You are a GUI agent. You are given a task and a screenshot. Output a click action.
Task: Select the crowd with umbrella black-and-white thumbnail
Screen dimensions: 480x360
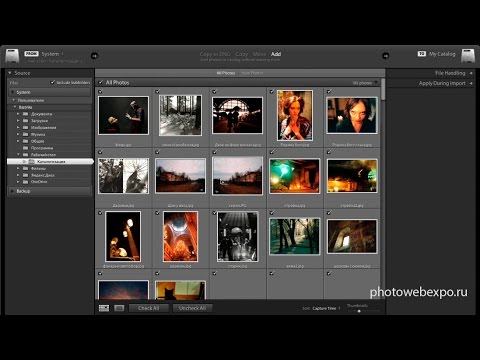(238, 236)
